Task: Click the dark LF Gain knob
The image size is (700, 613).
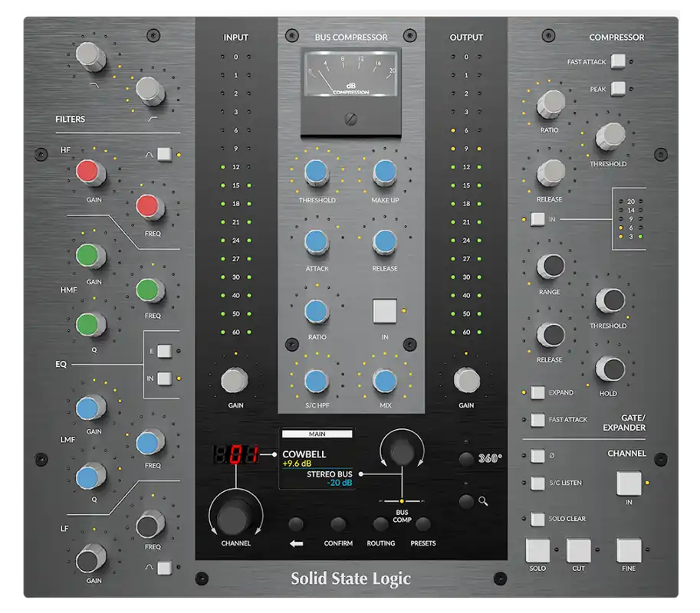Action: [x=90, y=559]
